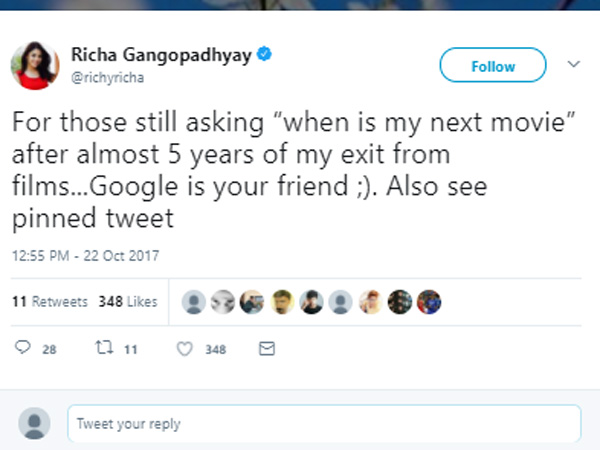Image resolution: width=600 pixels, height=450 pixels.
Task: Click your grey avatar beside reply box
Action: tap(34, 423)
